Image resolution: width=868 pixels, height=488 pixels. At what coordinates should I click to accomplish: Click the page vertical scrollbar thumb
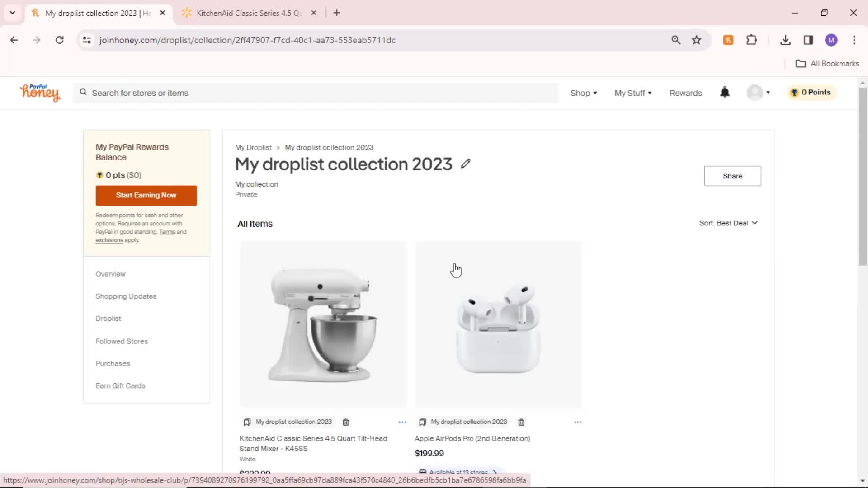[862, 176]
